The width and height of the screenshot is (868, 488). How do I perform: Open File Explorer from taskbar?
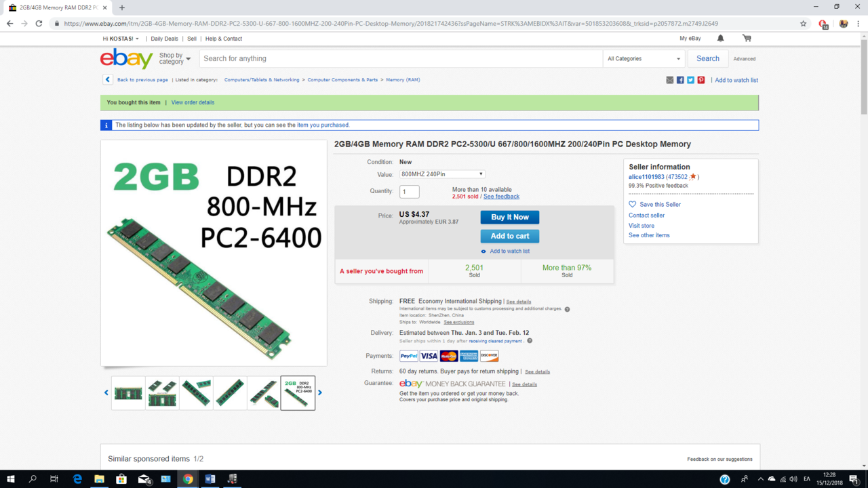pyautogui.click(x=99, y=479)
